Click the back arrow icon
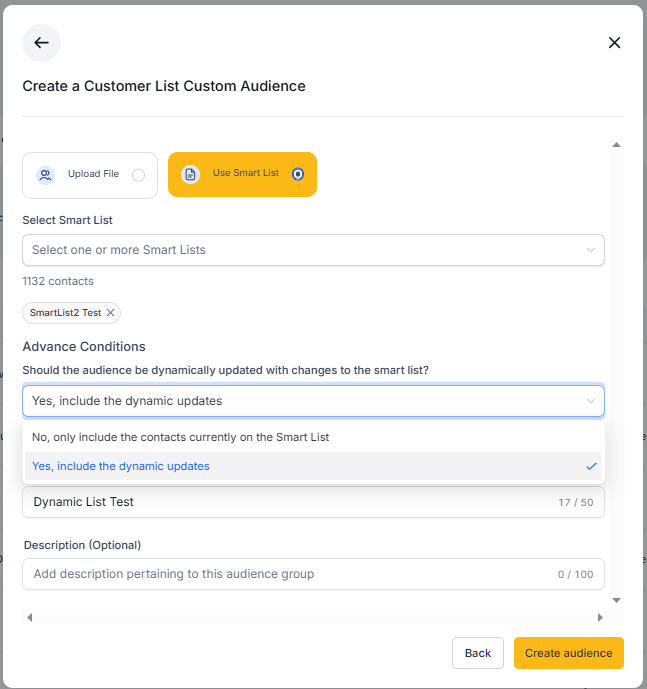 pos(41,43)
